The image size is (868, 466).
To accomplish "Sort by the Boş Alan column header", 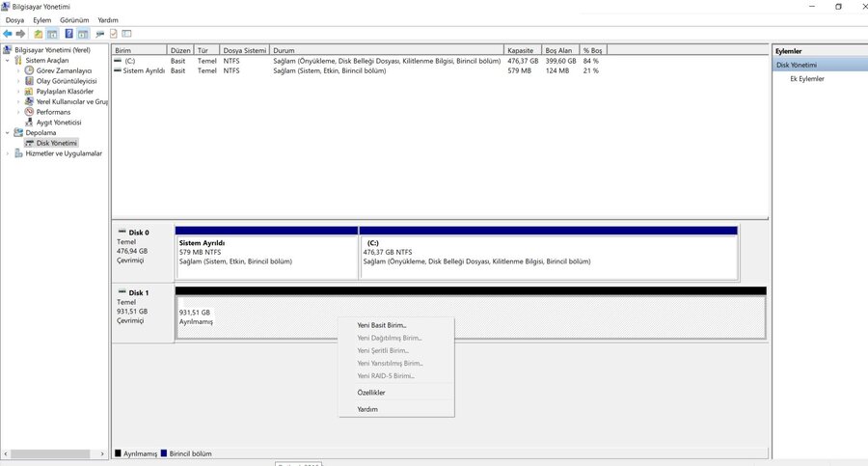I will [560, 50].
